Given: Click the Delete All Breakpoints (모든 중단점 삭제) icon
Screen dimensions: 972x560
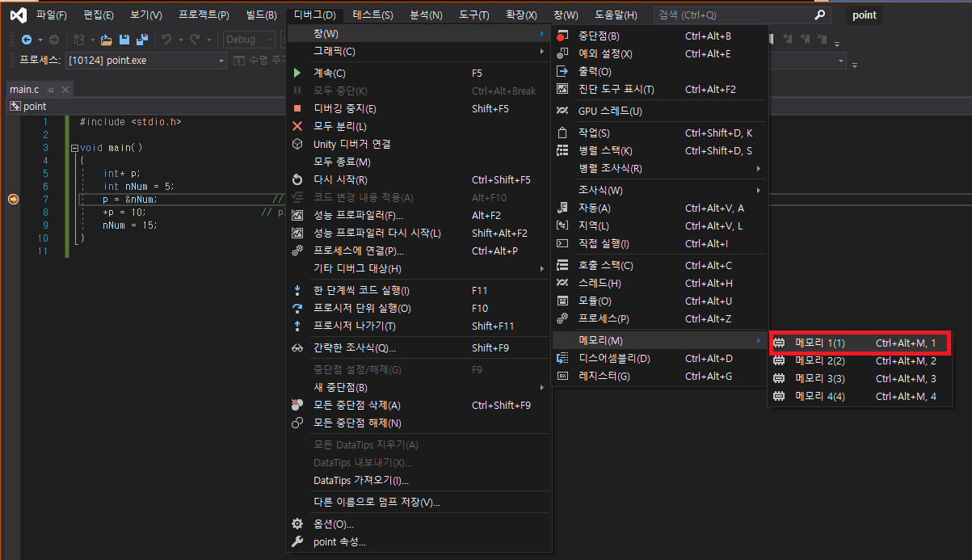Looking at the screenshot, I should point(297,405).
